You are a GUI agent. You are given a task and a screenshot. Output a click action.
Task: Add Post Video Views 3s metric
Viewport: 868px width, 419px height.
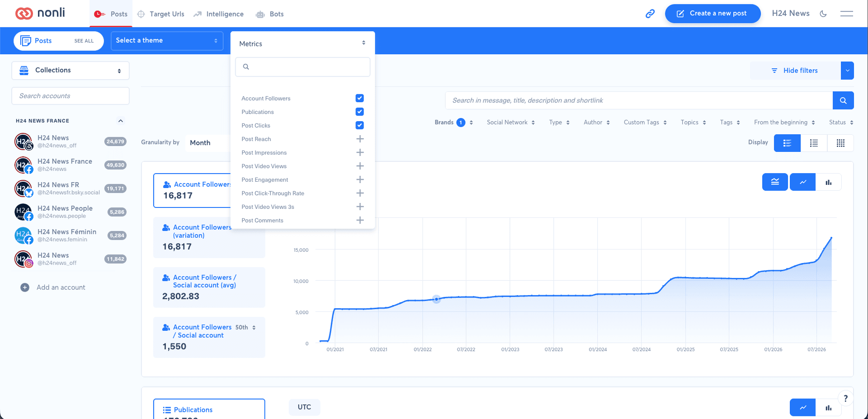(360, 207)
